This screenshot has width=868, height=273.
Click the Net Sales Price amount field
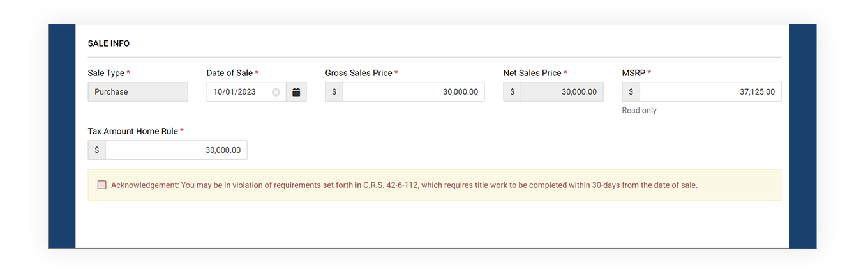[562, 92]
